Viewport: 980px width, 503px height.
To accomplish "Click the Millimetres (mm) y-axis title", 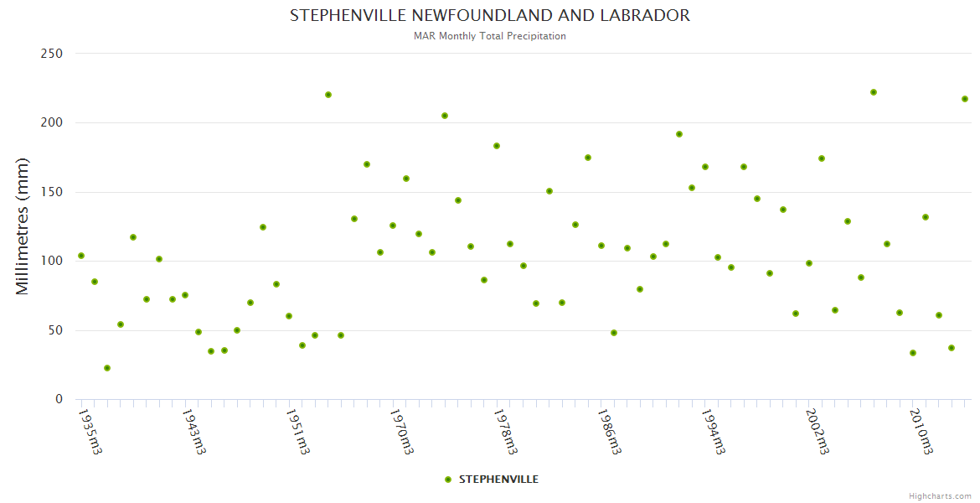I will tap(23, 226).
